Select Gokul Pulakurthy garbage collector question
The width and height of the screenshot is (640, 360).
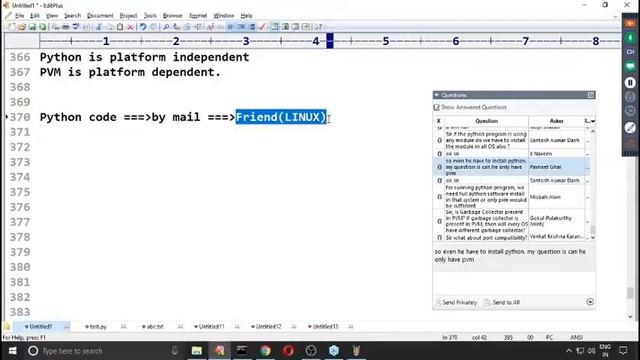click(x=511, y=221)
